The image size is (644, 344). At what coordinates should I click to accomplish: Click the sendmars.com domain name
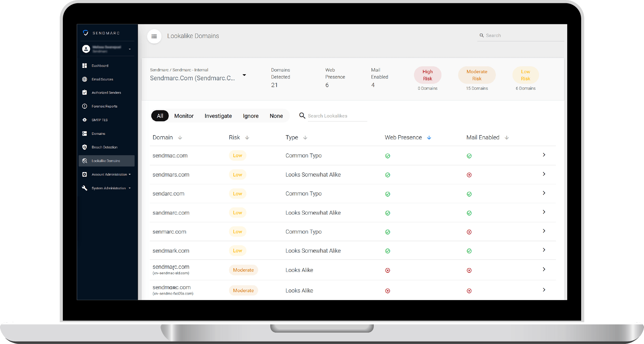point(171,175)
